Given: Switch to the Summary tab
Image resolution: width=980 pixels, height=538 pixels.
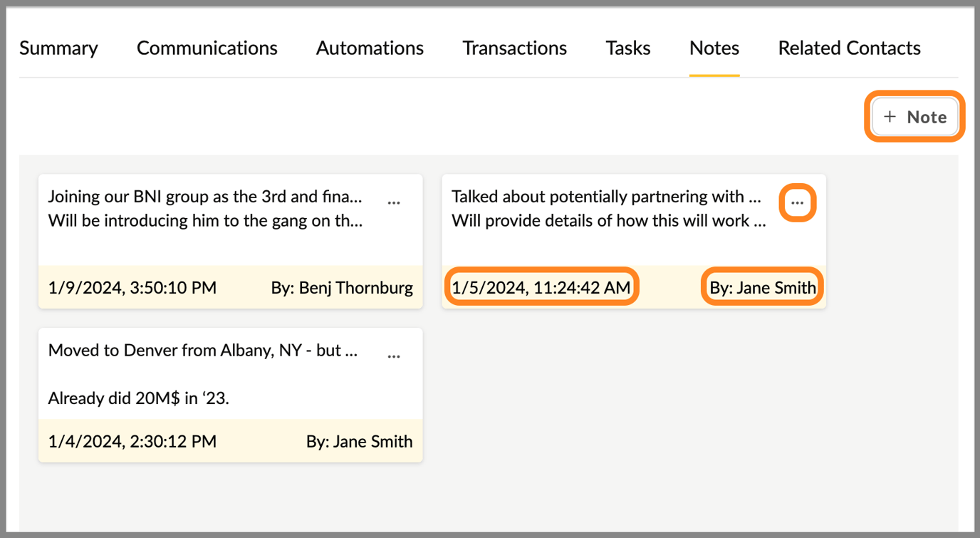Looking at the screenshot, I should click(x=58, y=48).
